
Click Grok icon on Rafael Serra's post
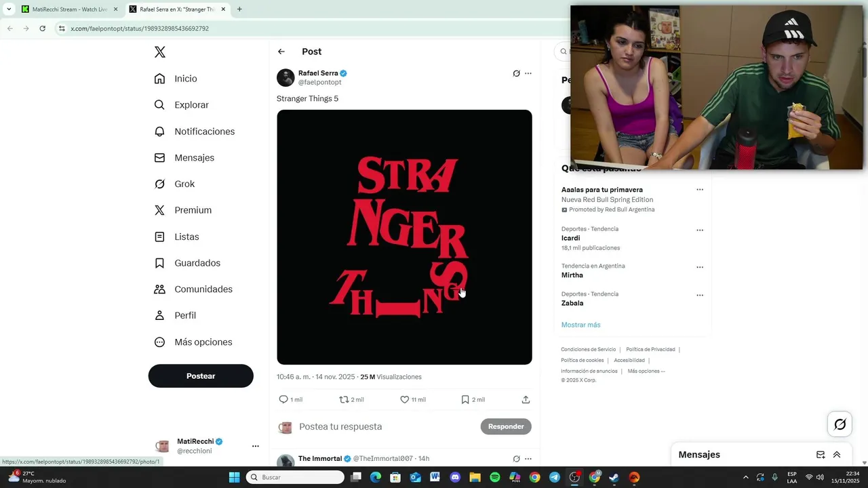516,73
